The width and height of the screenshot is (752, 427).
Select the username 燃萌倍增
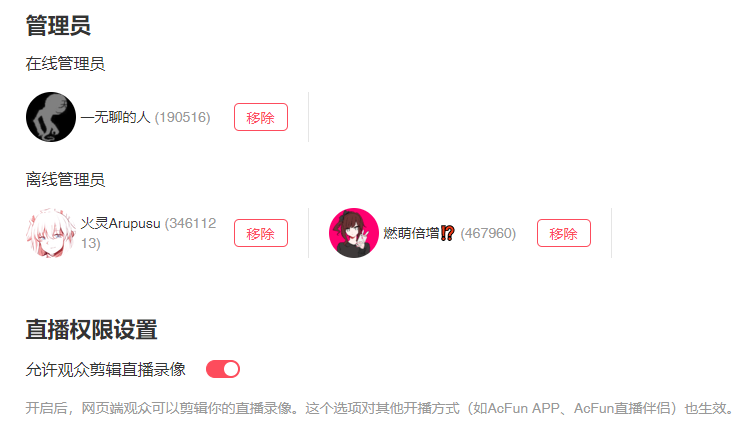(411, 233)
